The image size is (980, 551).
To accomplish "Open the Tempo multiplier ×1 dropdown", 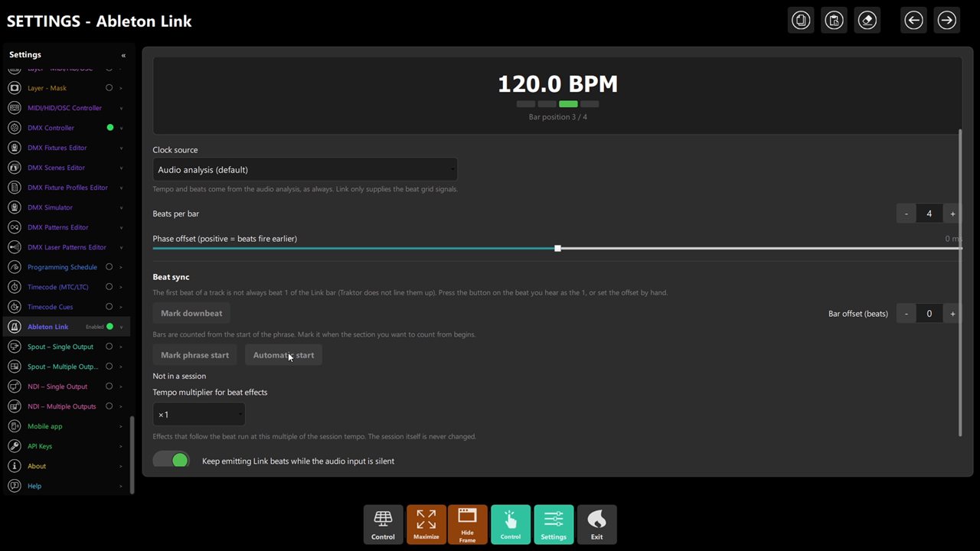I will point(198,415).
